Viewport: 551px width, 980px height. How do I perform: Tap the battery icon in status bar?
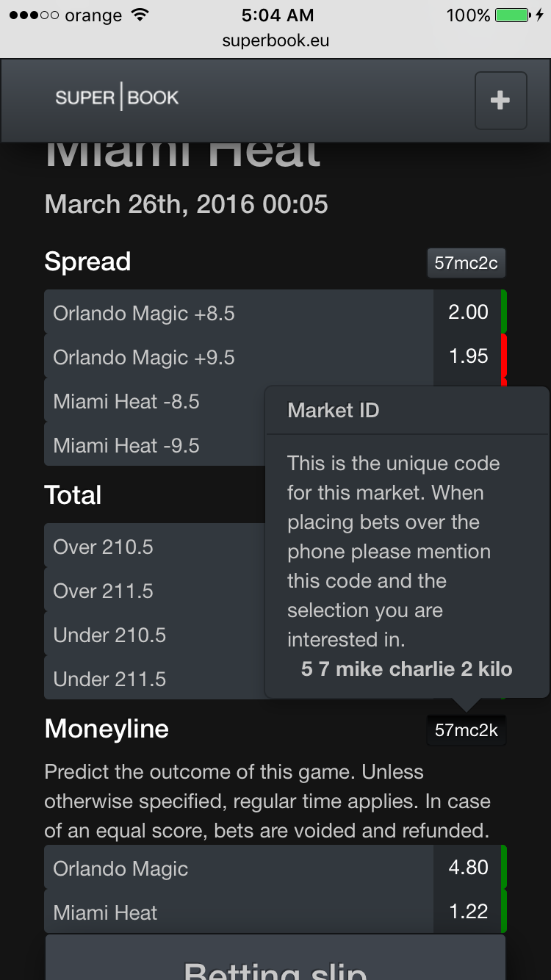(512, 15)
